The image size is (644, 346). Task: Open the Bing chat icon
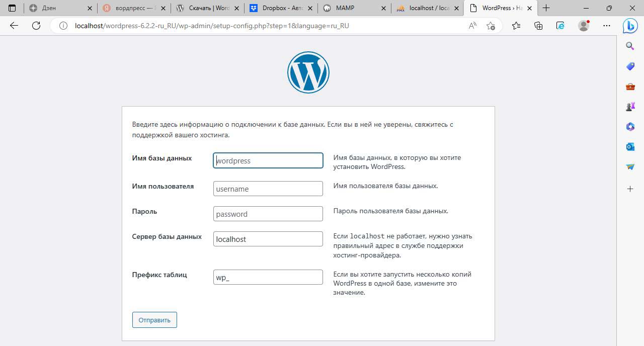tap(630, 26)
